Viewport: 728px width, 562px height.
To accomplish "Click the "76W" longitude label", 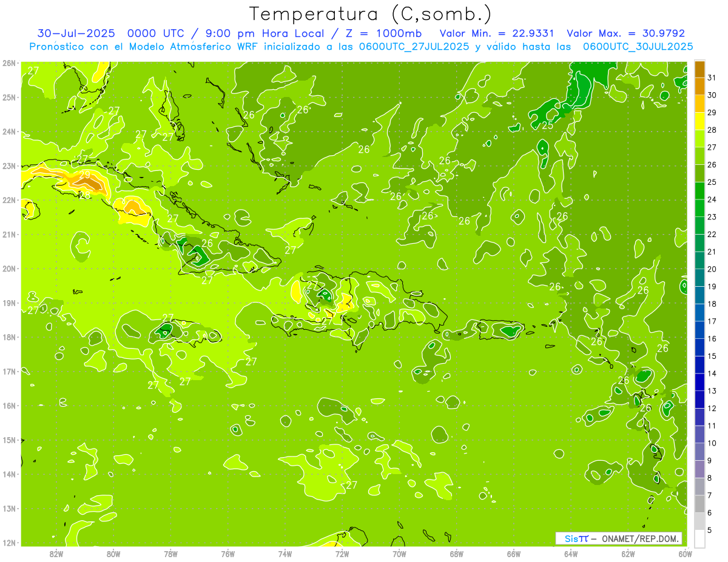I will click(x=228, y=554).
